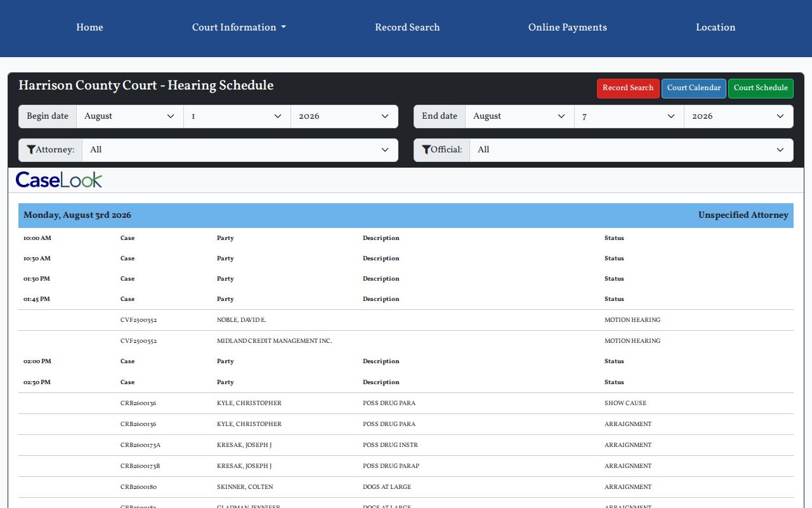The image size is (812, 508).
Task: Click case number CRB2600173B
Action: (x=140, y=466)
